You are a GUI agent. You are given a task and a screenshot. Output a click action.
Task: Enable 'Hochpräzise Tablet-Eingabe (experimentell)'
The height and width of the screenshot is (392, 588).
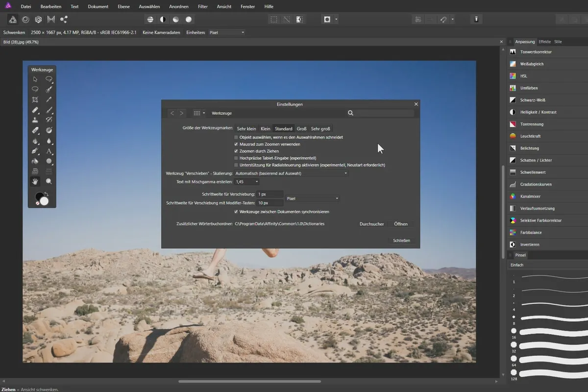(236, 158)
